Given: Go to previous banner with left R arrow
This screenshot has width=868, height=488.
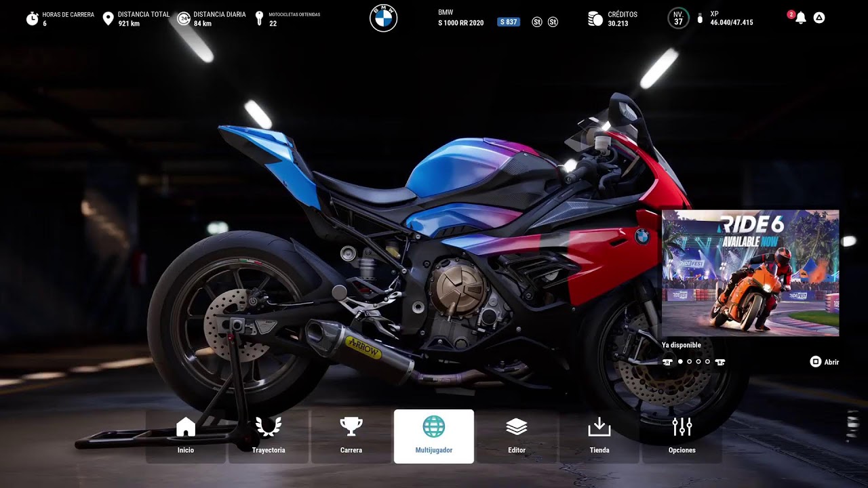Looking at the screenshot, I should (668, 362).
